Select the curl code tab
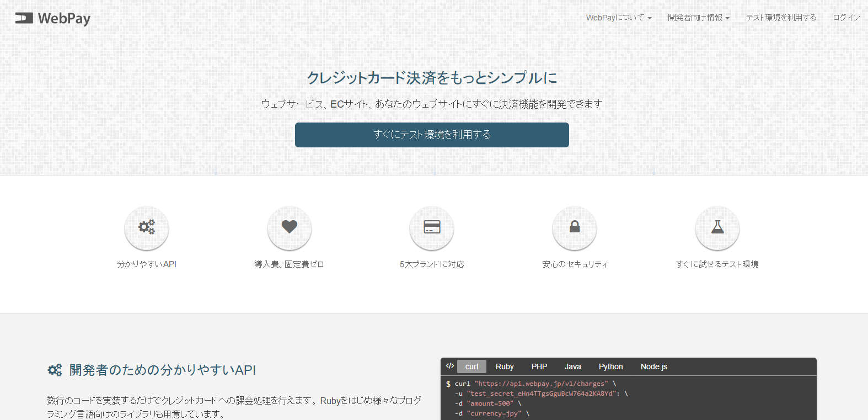 (471, 366)
